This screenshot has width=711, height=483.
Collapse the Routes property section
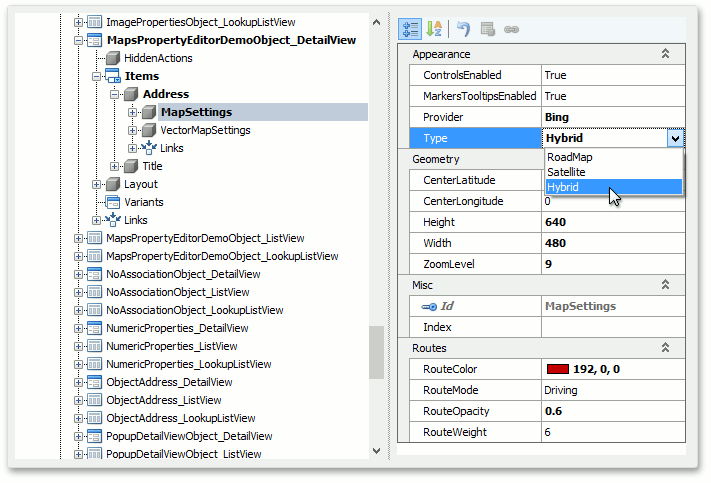(x=664, y=348)
